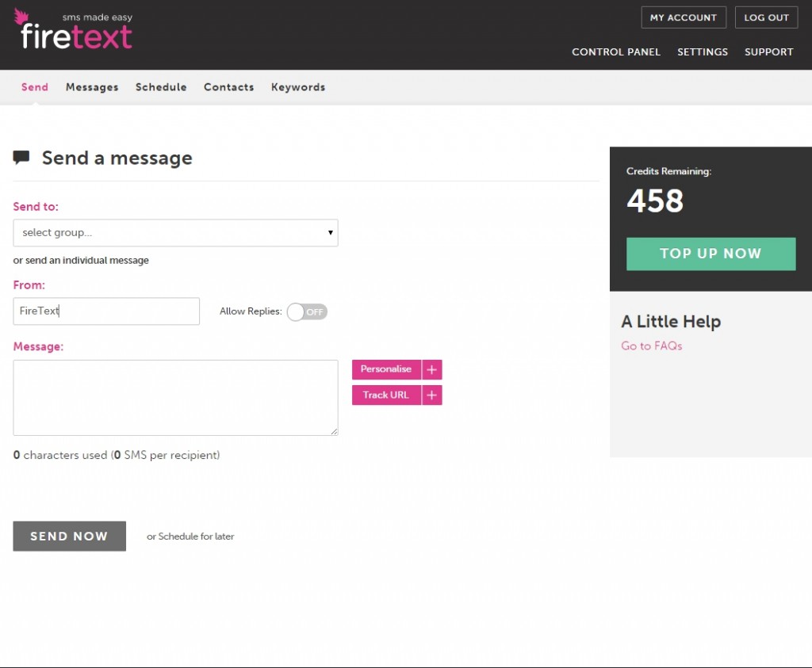Click the plus icon on the Track URL button

point(431,395)
